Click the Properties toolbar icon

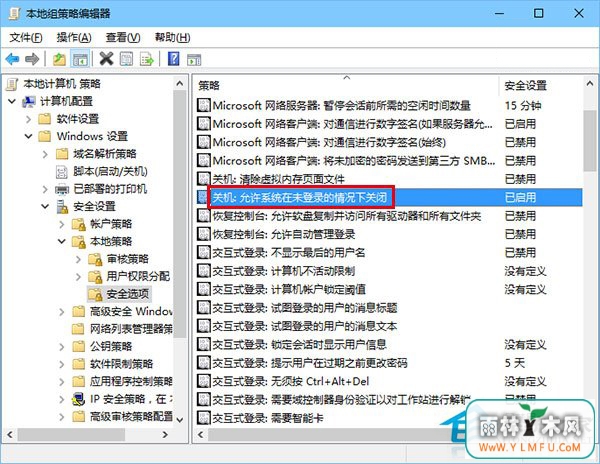coord(127,59)
